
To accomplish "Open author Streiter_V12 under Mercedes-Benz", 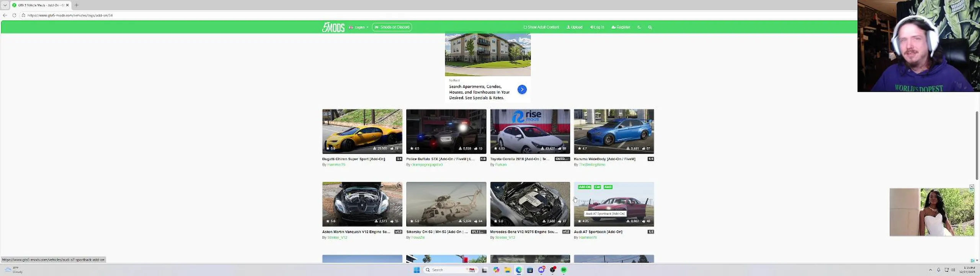I will 505,237.
